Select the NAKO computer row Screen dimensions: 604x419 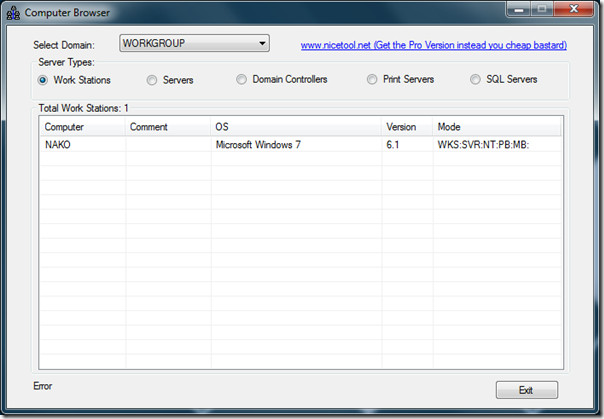[x=300, y=145]
